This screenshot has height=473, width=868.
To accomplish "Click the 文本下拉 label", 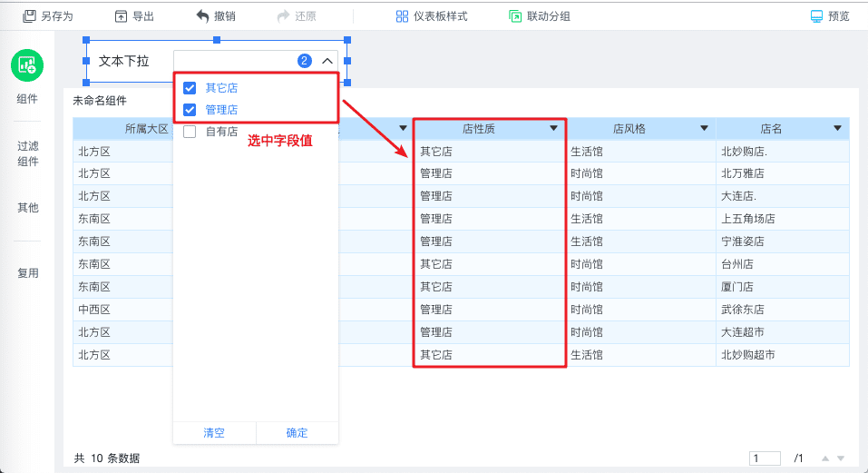I will click(x=124, y=61).
